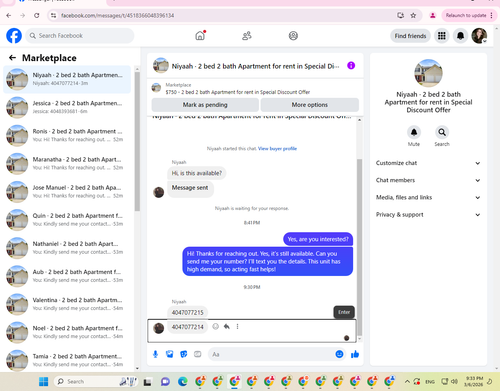Open the Ronis conversation
The image size is (500, 391).
pos(67,135)
